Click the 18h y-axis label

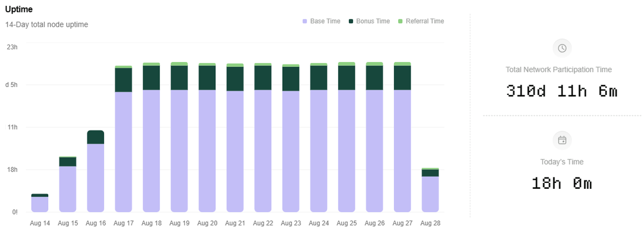12,169
